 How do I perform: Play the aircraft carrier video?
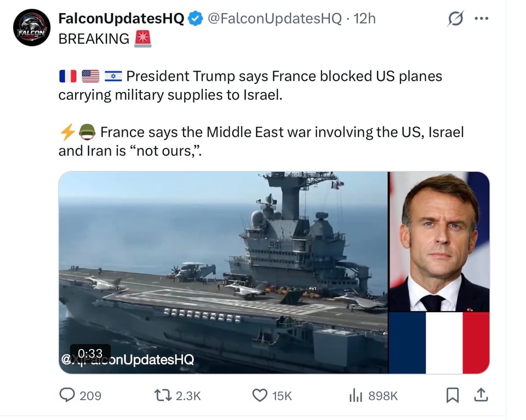click(x=219, y=268)
